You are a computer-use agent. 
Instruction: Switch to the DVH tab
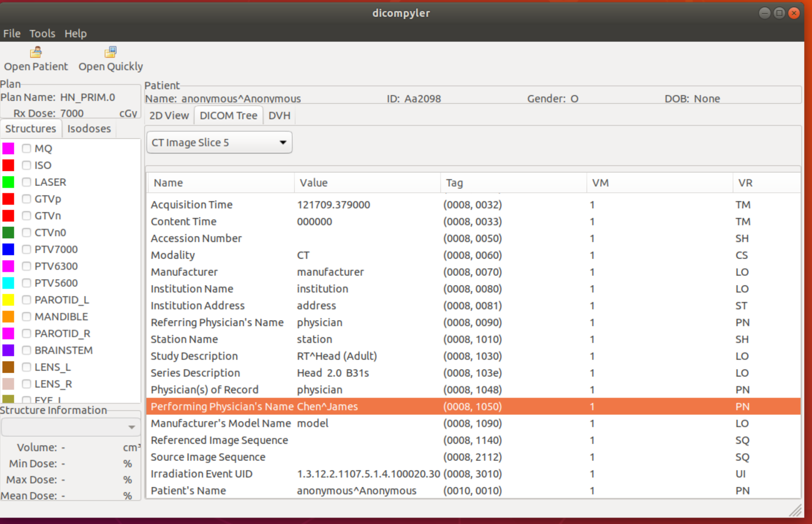(279, 115)
